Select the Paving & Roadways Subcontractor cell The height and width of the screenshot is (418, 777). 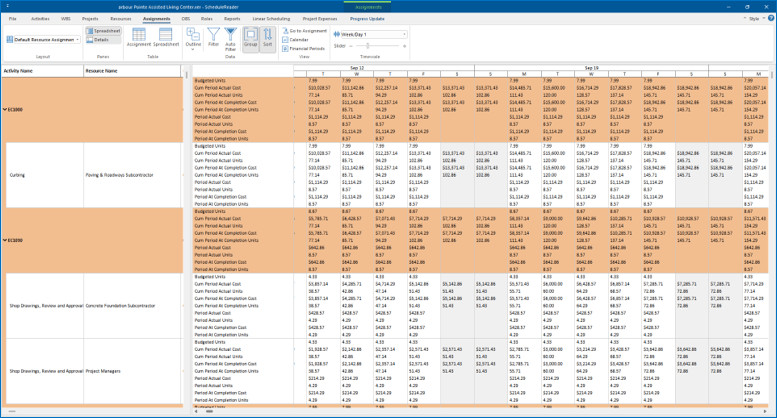(133, 175)
